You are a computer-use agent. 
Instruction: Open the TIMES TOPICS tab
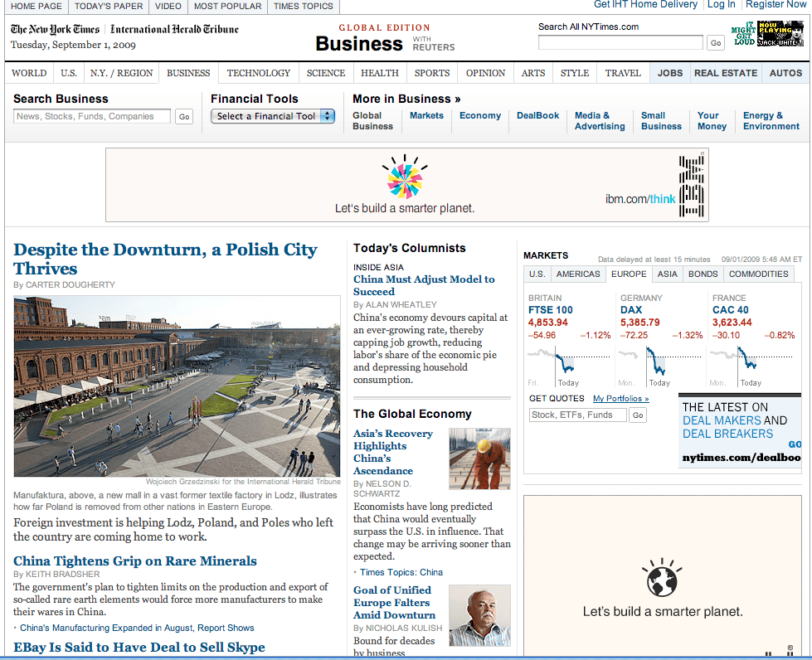pos(304,6)
